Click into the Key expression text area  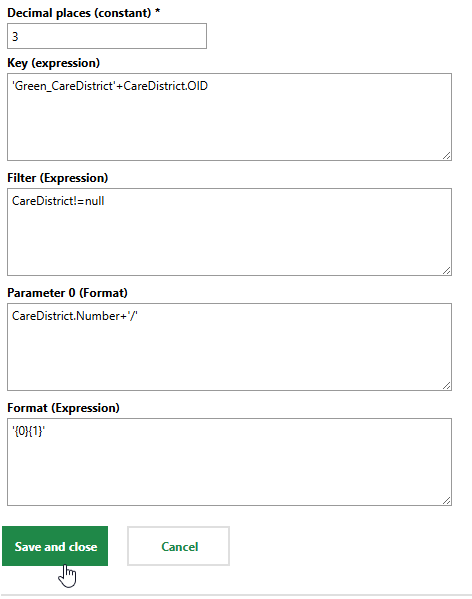click(230, 117)
